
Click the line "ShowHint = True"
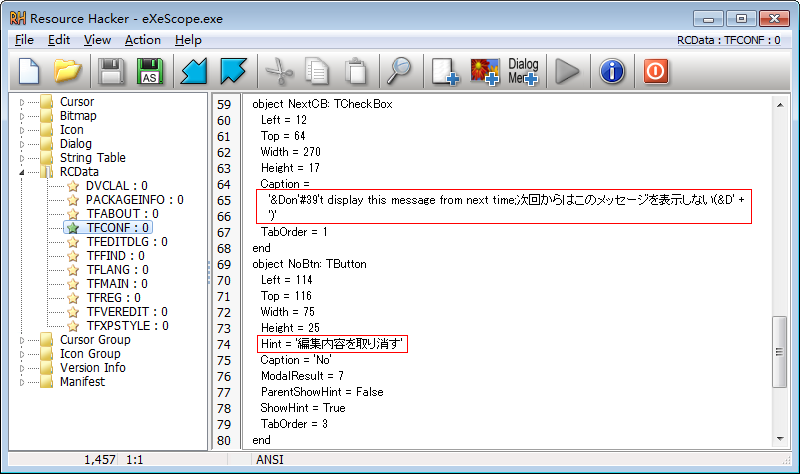click(303, 408)
